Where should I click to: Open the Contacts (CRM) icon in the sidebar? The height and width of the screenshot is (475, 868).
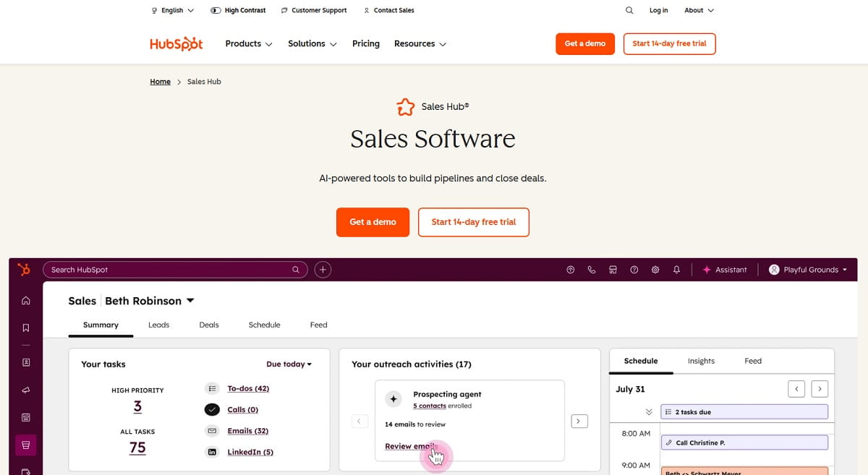(x=26, y=361)
